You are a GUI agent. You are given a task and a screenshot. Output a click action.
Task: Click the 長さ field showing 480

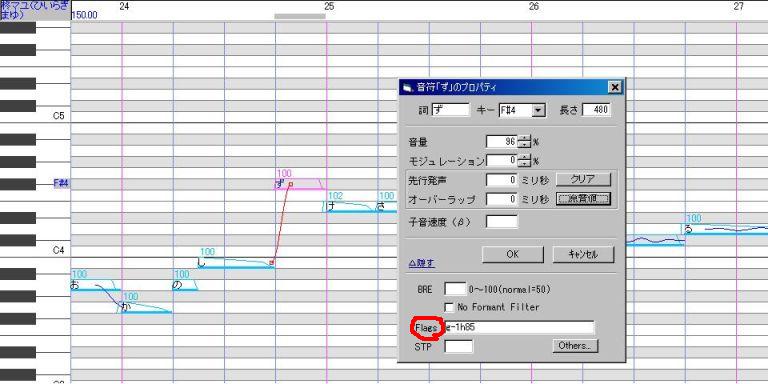(x=596, y=110)
